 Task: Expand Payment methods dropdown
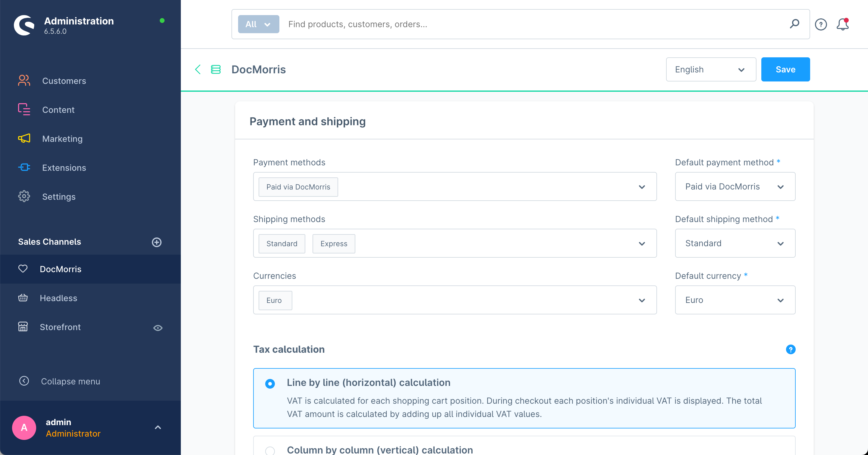pos(643,187)
